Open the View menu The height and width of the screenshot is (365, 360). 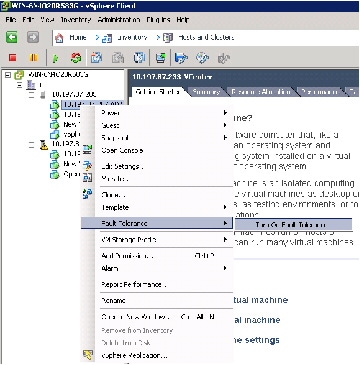coord(47,20)
